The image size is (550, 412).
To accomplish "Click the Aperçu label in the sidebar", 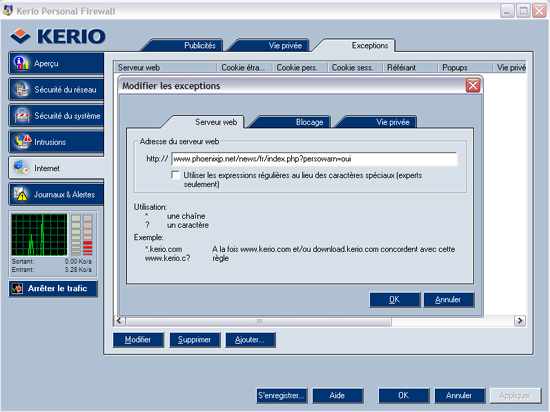I will click(x=46, y=63).
